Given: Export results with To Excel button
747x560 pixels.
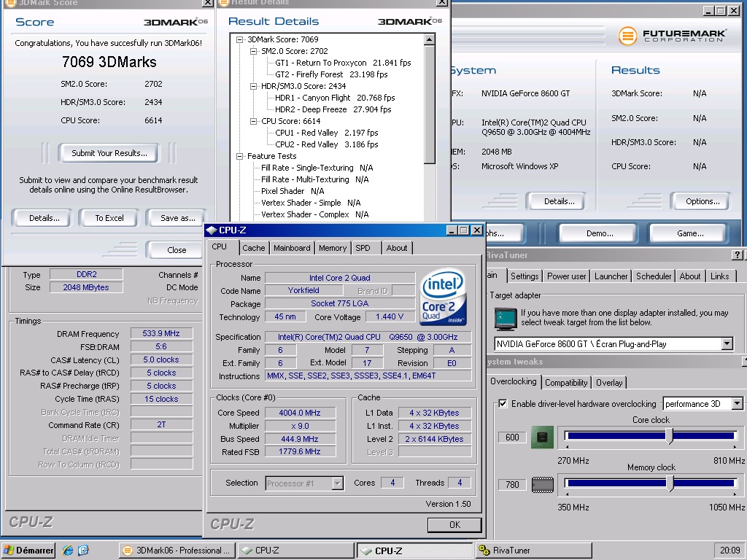Looking at the screenshot, I should tap(109, 218).
